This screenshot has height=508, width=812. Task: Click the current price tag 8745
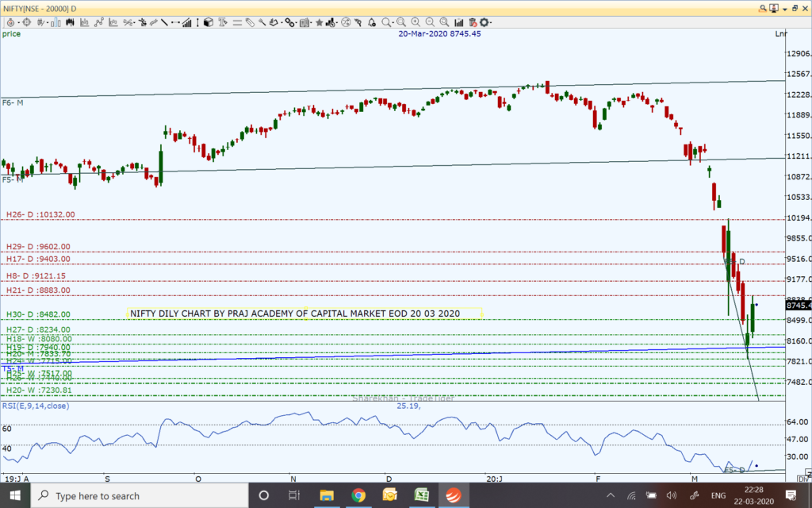tap(798, 306)
